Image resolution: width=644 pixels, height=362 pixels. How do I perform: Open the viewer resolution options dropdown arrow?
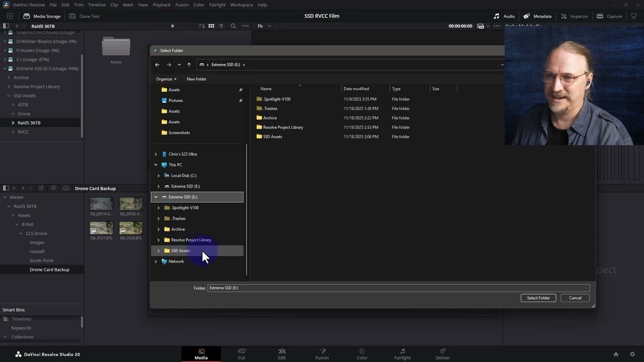click(488, 26)
